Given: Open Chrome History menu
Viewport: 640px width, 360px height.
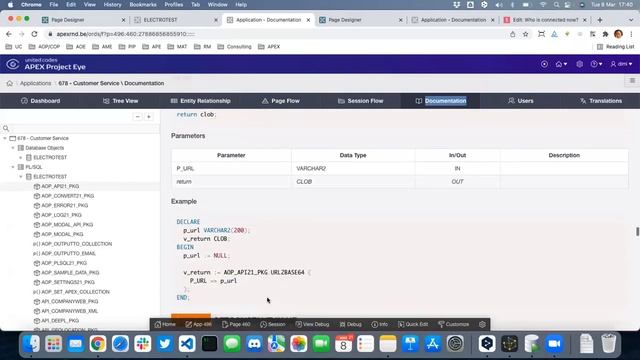Looking at the screenshot, I should coord(112,4).
